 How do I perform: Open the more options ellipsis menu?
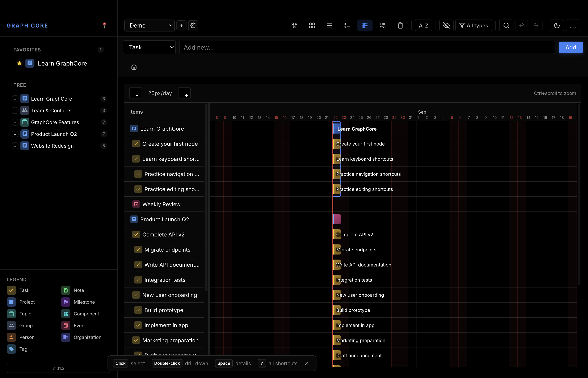pyautogui.click(x=573, y=25)
